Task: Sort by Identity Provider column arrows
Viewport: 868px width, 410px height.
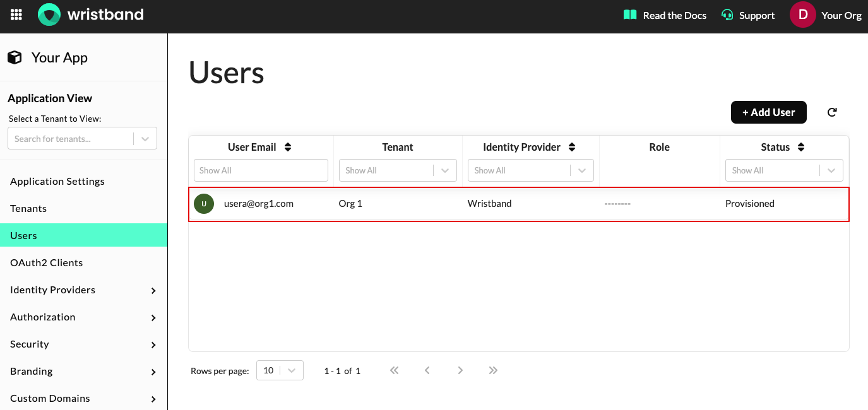Action: click(x=572, y=147)
